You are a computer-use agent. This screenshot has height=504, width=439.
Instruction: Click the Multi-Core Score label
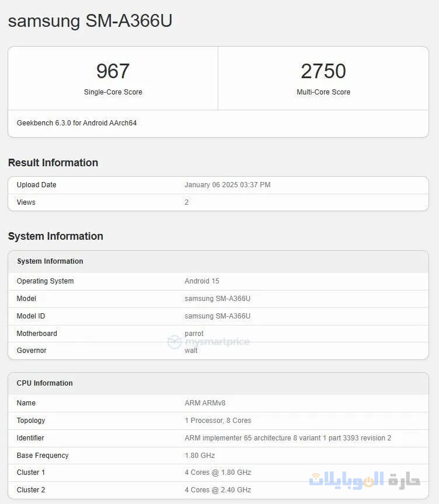tap(323, 92)
